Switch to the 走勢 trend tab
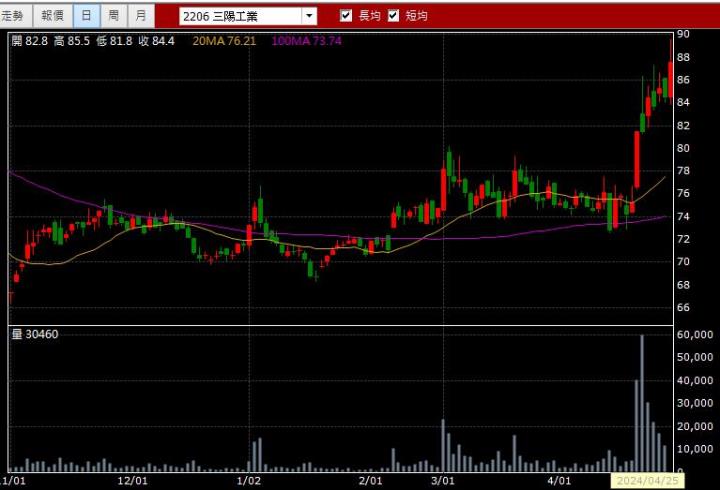This screenshot has height=490, width=720. (15, 15)
